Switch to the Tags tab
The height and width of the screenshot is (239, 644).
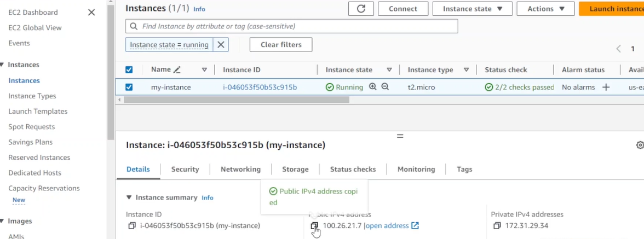coord(464,169)
